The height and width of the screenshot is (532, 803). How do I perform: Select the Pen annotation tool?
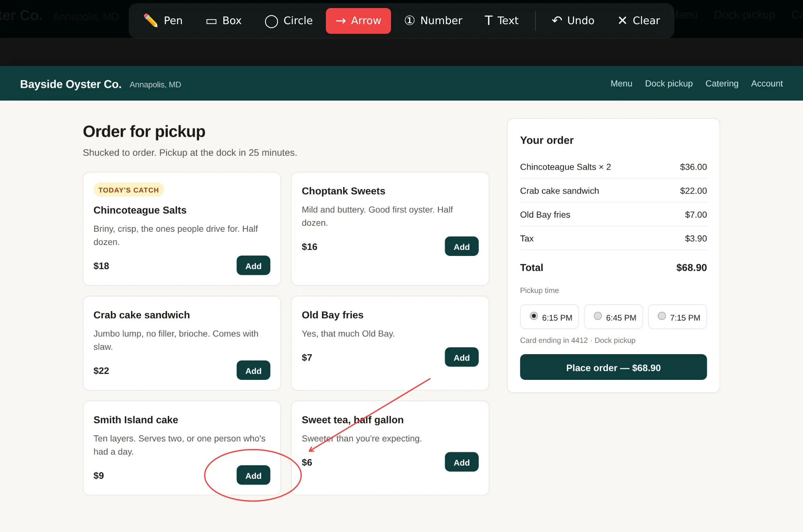(163, 21)
